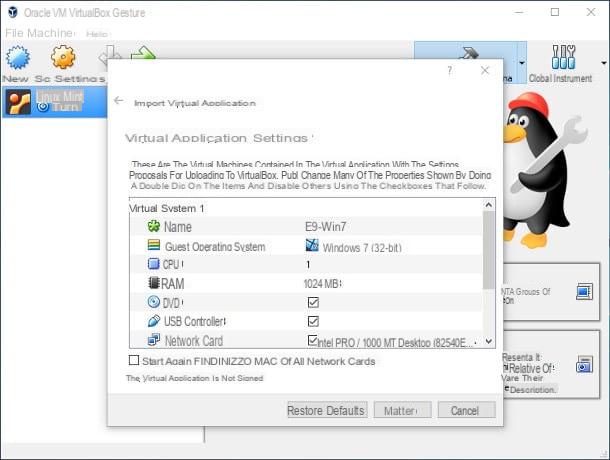This screenshot has width=610, height=460.
Task: Click the DVD row disc icon
Action: 154,302
